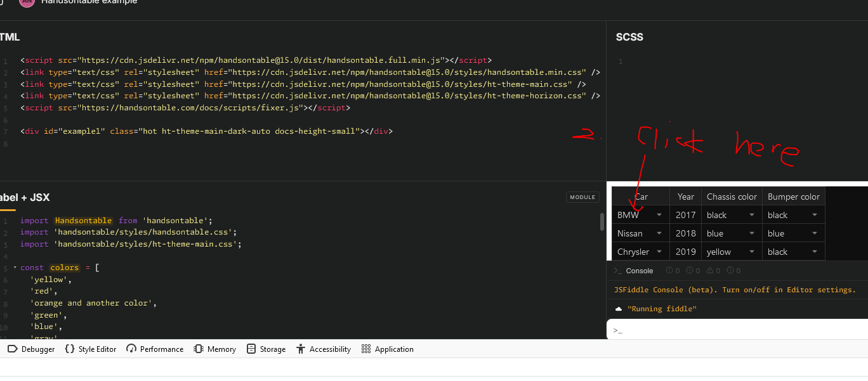The height and width of the screenshot is (381, 868).
Task: Click the MODULE badge in JSX panel
Action: (x=582, y=197)
